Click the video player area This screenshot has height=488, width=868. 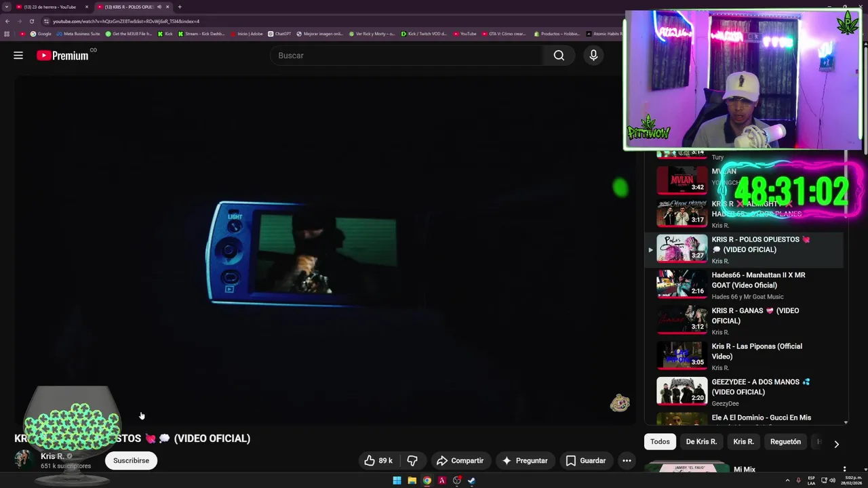325,249
